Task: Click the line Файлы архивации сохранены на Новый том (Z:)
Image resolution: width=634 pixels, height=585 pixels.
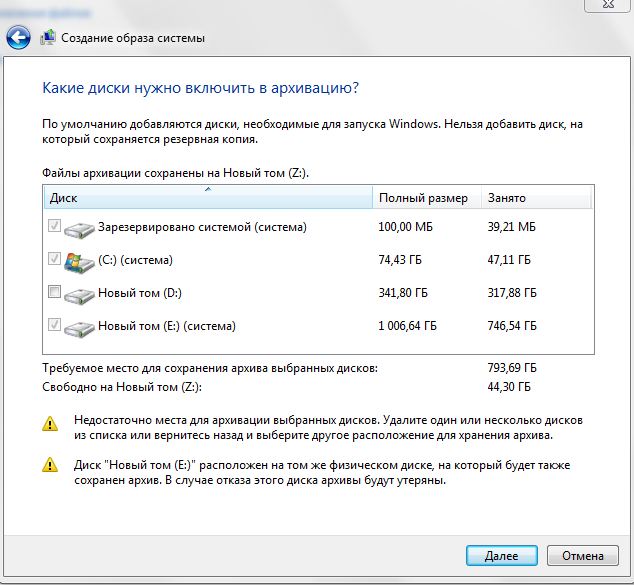Action: tap(175, 173)
